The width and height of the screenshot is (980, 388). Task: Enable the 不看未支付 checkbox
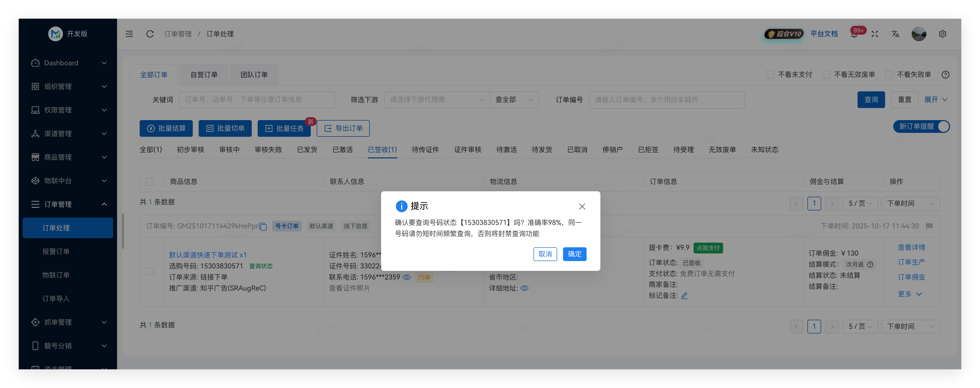(770, 74)
